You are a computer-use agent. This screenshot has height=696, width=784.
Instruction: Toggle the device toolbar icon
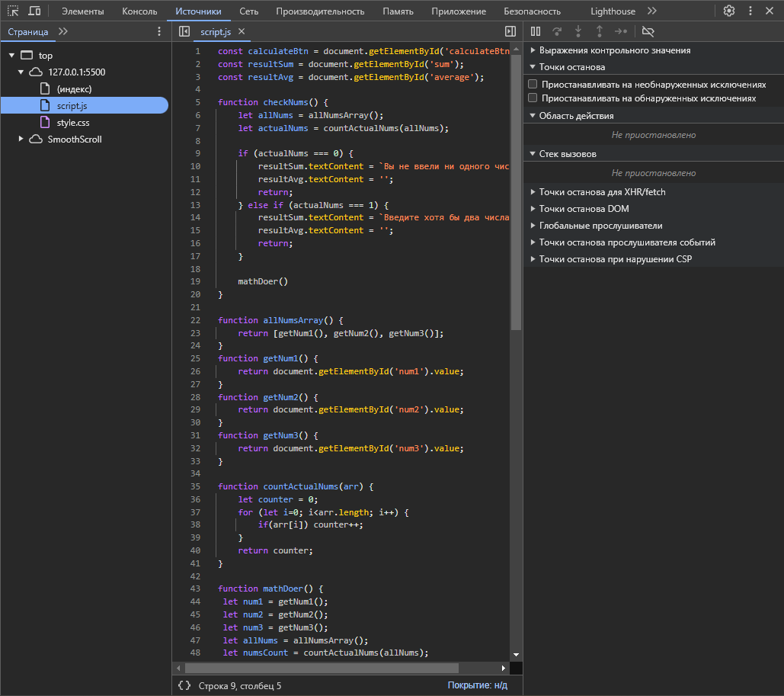[x=34, y=11]
